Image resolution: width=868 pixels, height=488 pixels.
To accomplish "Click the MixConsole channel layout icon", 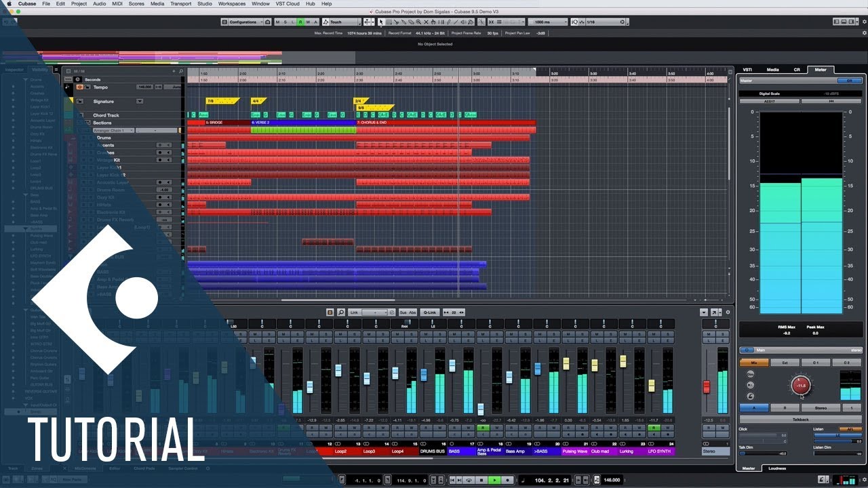I will [330, 312].
